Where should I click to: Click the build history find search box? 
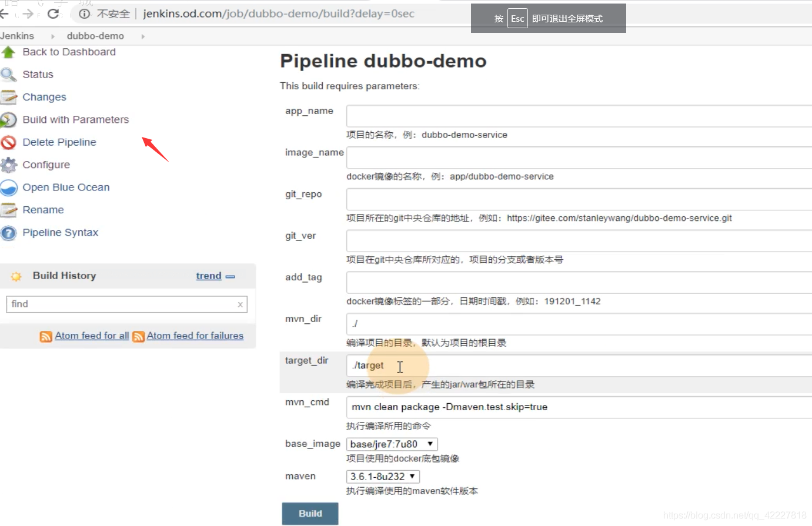tap(126, 304)
